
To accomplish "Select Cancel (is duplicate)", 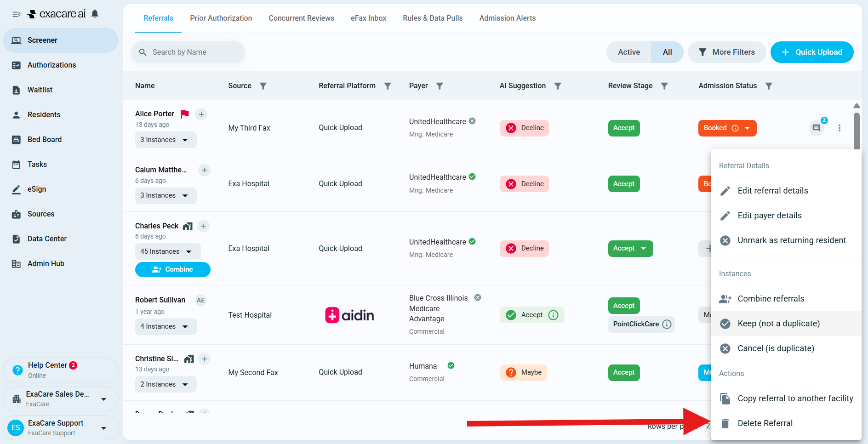I will click(786, 348).
